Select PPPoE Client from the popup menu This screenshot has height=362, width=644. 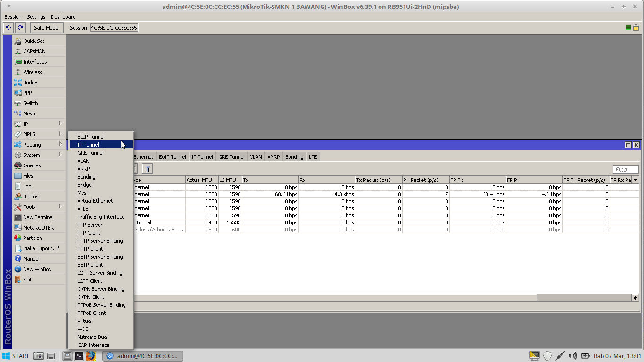click(x=101, y=313)
